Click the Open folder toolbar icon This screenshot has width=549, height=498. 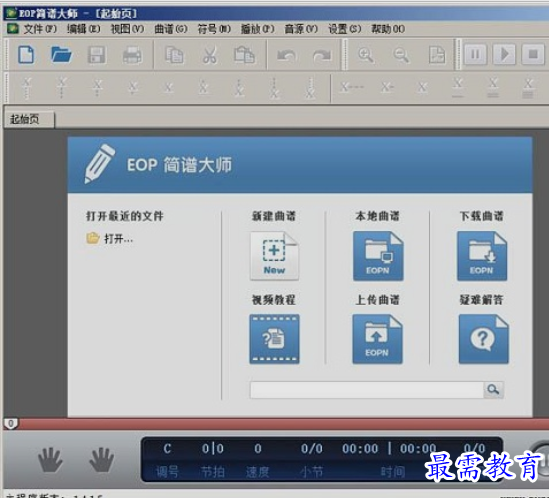pos(61,55)
